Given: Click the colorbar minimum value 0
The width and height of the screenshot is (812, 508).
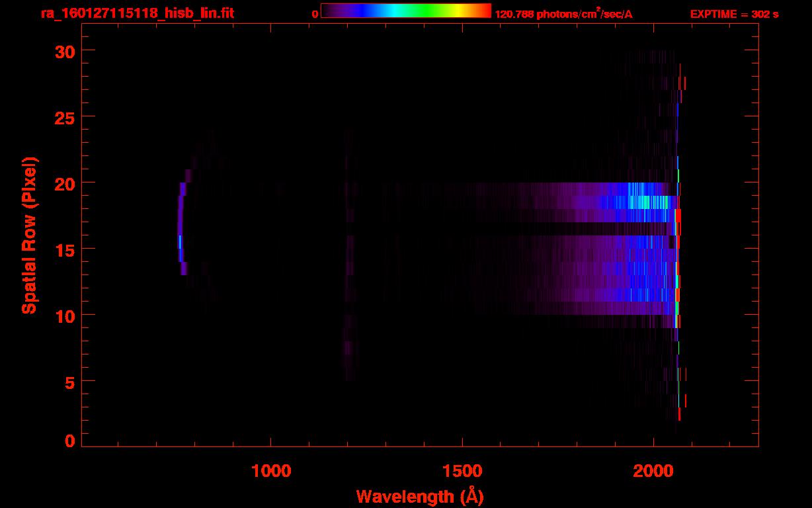Looking at the screenshot, I should (315, 14).
